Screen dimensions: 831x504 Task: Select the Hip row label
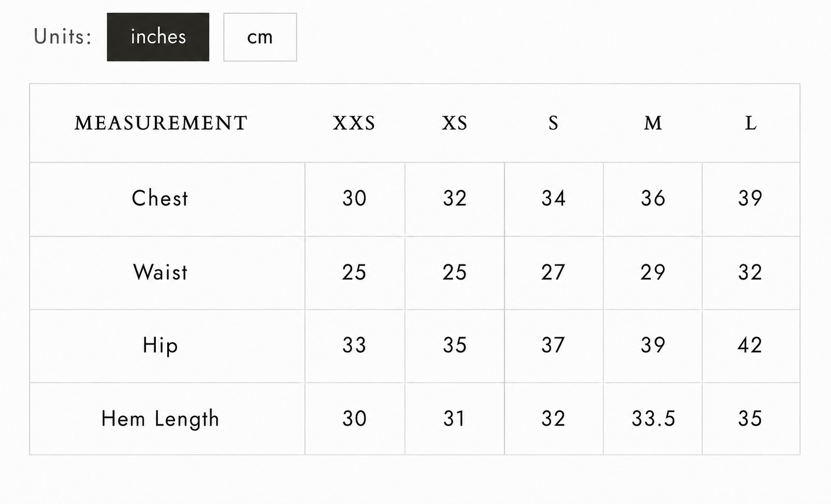(x=161, y=346)
